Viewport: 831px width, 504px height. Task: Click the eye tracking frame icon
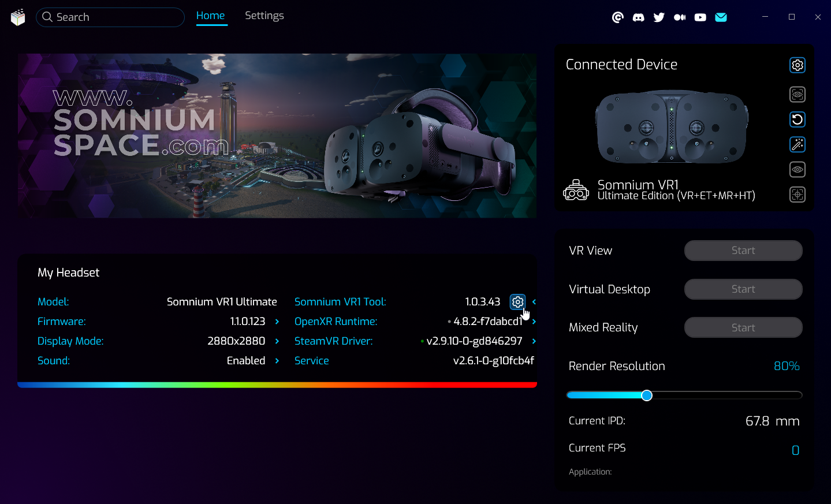pyautogui.click(x=798, y=94)
